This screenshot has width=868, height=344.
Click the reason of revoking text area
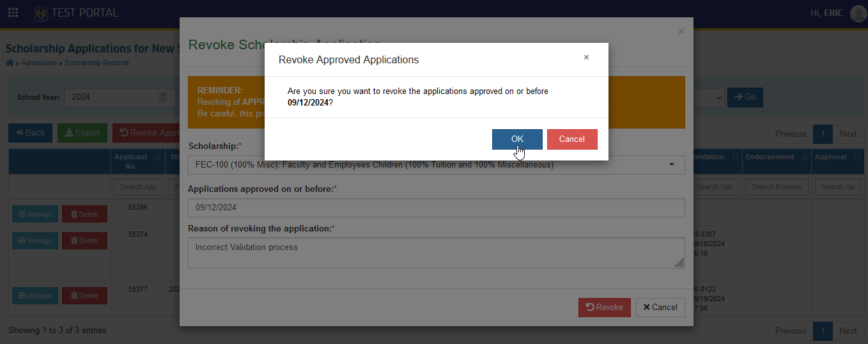pyautogui.click(x=437, y=253)
